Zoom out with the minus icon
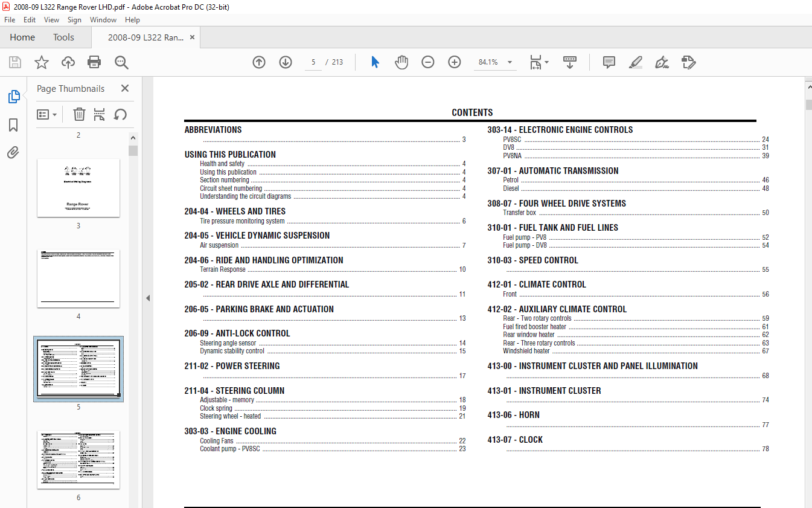 428,62
